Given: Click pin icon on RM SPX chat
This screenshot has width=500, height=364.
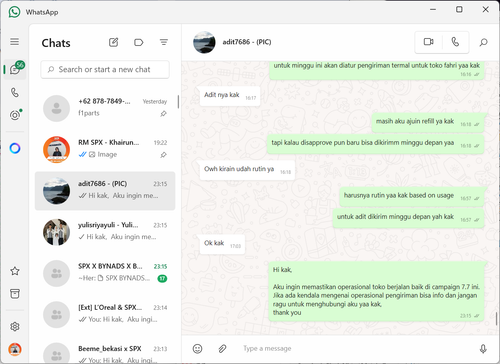Looking at the screenshot, I should pyautogui.click(x=163, y=155).
